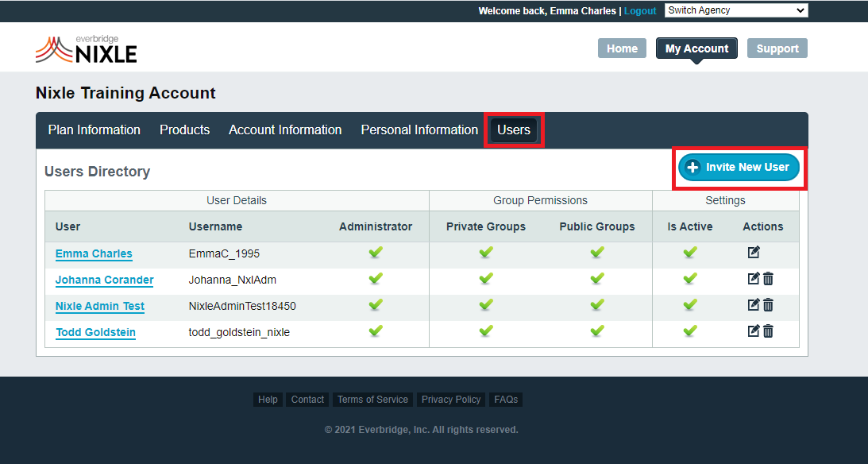Open the Plan Information tab

click(x=95, y=130)
